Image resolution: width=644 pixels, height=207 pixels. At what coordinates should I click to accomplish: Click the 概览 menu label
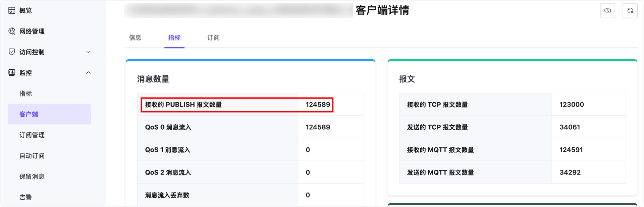tap(25, 10)
